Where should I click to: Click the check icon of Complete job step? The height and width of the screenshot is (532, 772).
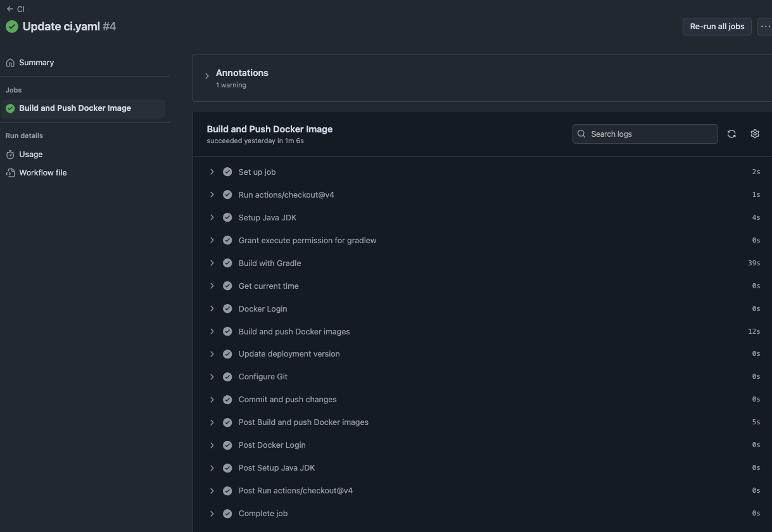(227, 514)
